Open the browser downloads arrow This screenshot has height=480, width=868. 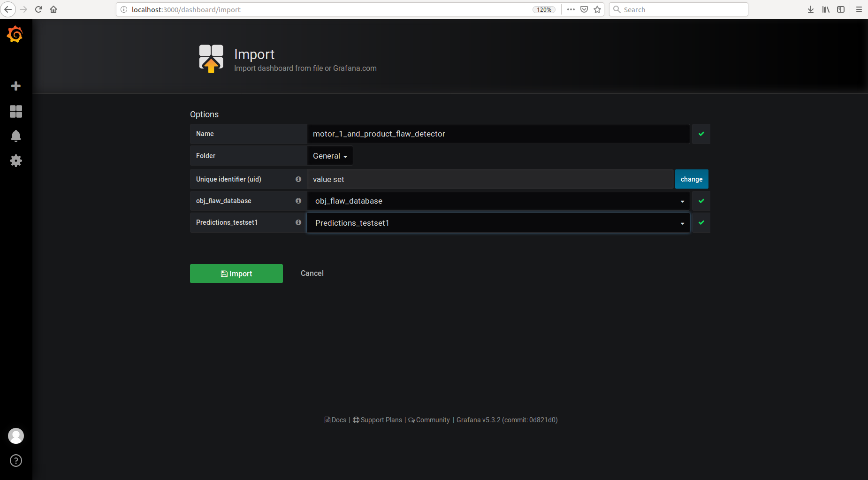811,9
